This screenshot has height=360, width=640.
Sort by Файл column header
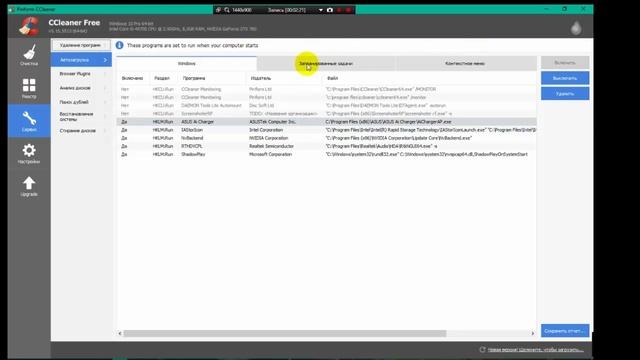(333, 78)
